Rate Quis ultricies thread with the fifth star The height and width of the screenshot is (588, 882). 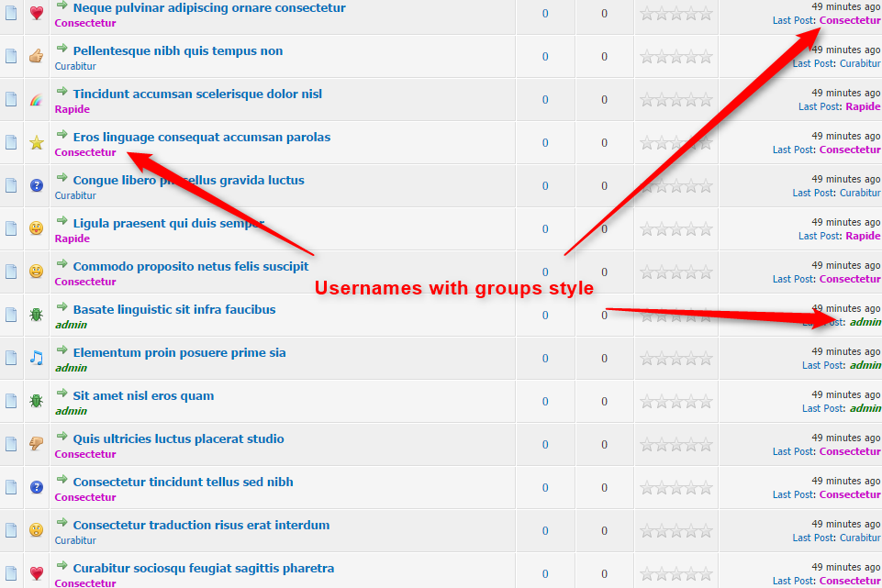coord(706,445)
